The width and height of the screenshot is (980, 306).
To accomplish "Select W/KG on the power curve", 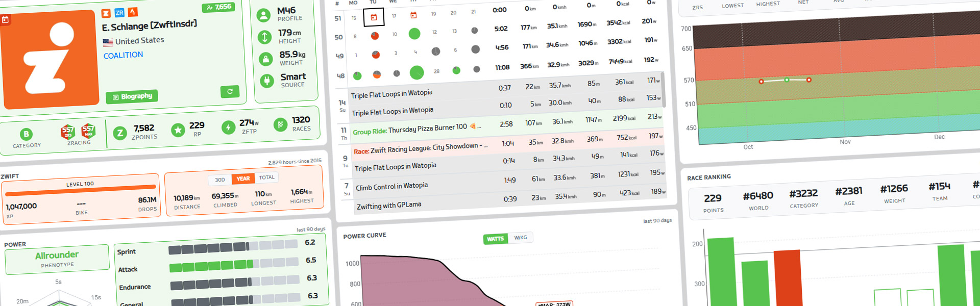I will 520,238.
